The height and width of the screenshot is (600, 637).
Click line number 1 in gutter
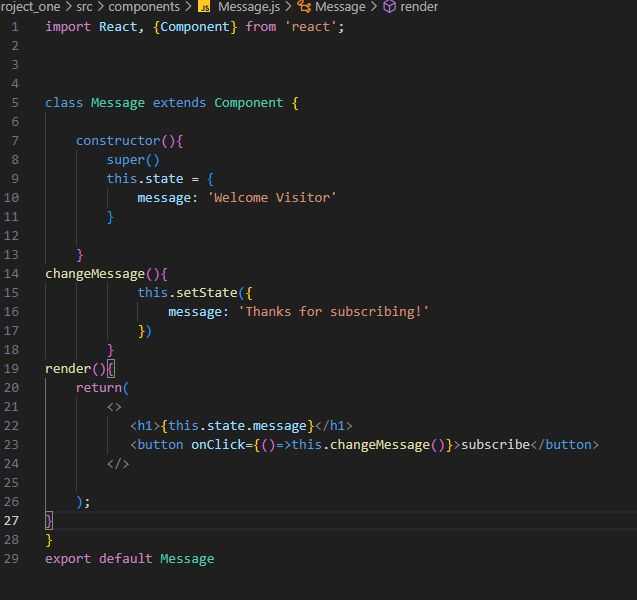[15, 27]
